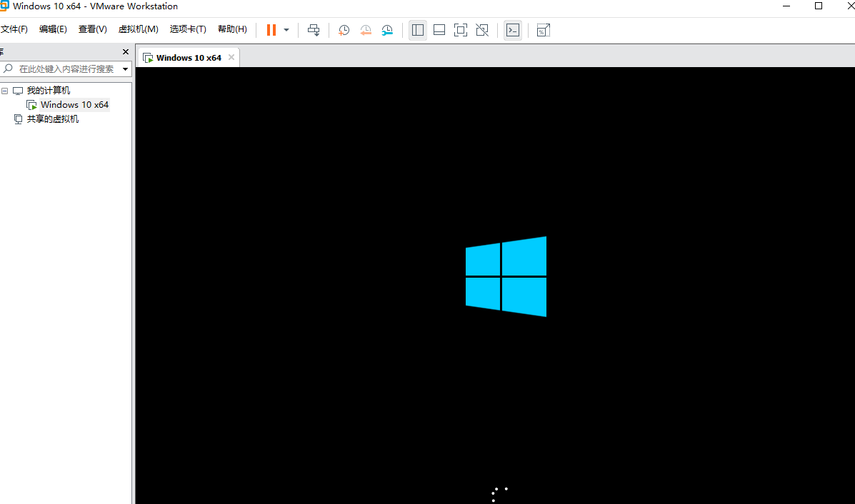Switch to the Windows 10 x64 tab
The height and width of the screenshot is (504, 855).
point(189,58)
